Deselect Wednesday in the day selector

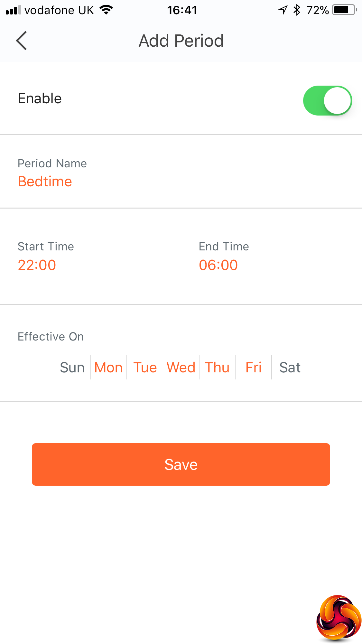pos(181,368)
